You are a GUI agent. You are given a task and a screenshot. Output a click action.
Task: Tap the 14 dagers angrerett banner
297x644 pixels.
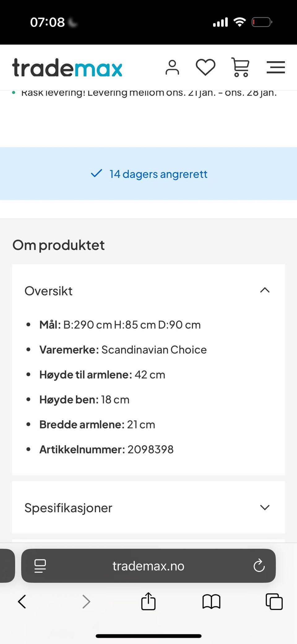[148, 174]
